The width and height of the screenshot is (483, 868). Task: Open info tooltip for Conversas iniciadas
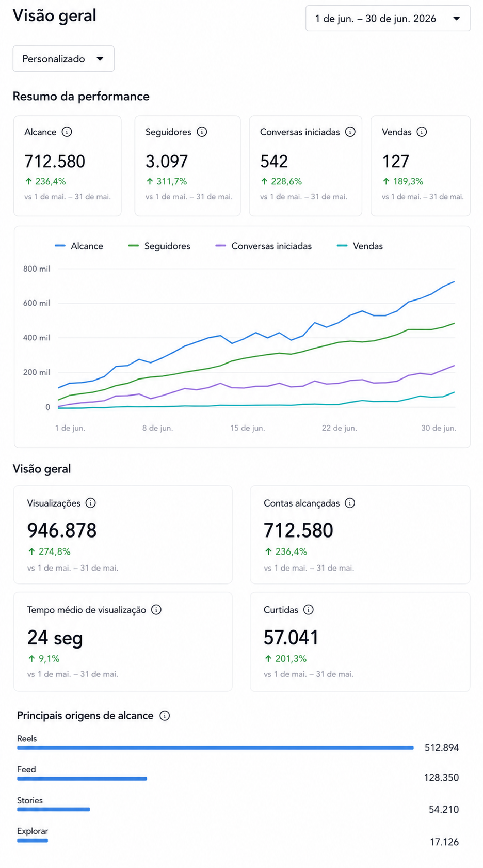click(x=350, y=132)
